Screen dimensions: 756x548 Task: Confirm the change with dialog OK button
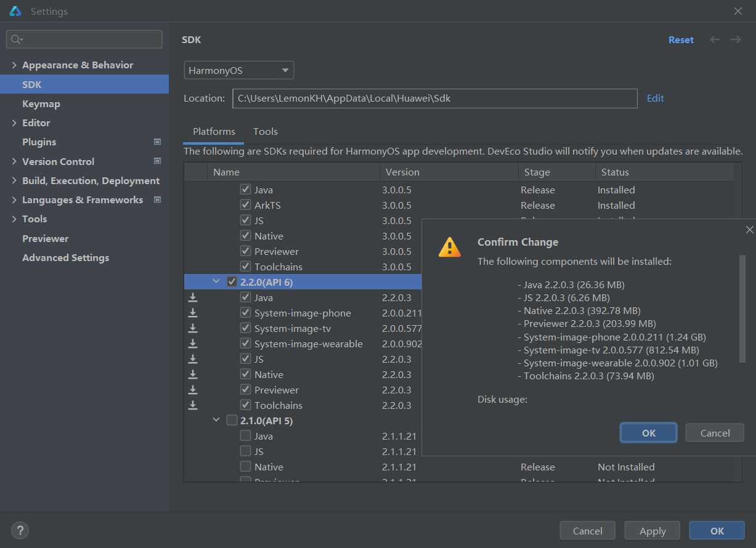click(x=649, y=433)
